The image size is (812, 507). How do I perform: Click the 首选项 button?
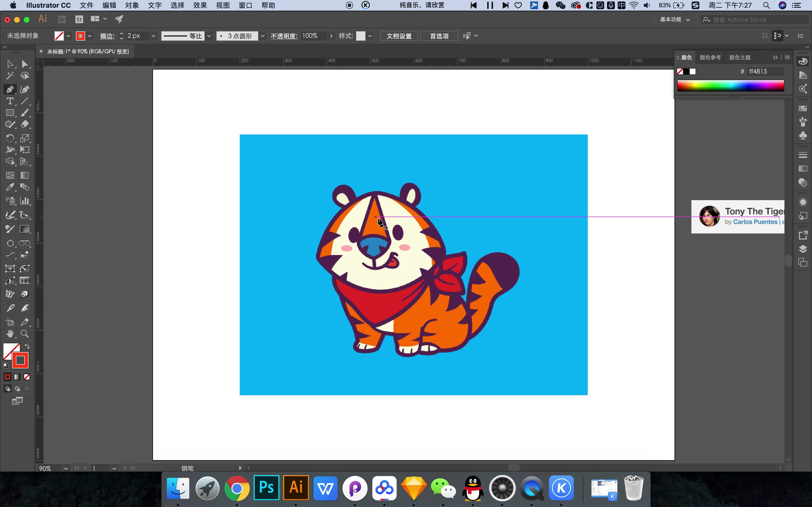click(439, 36)
